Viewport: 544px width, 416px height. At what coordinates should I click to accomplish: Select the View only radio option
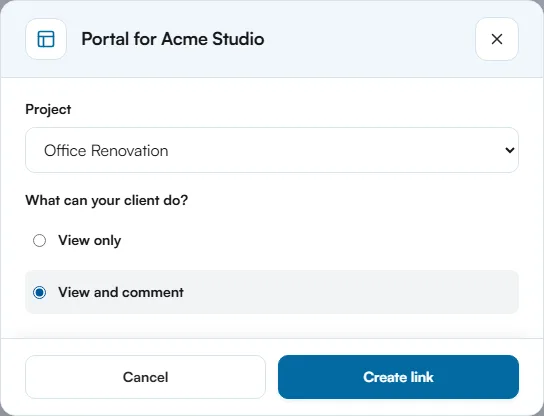click(x=40, y=240)
